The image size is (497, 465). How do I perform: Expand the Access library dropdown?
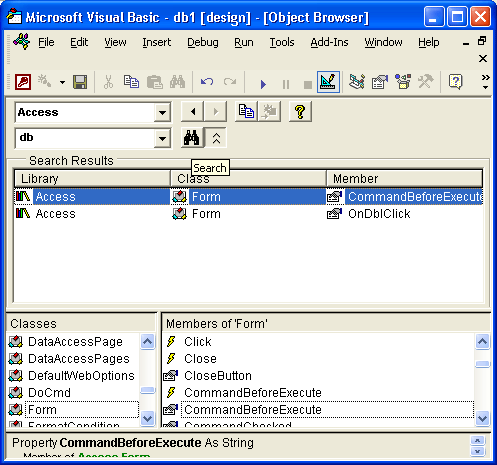click(162, 112)
